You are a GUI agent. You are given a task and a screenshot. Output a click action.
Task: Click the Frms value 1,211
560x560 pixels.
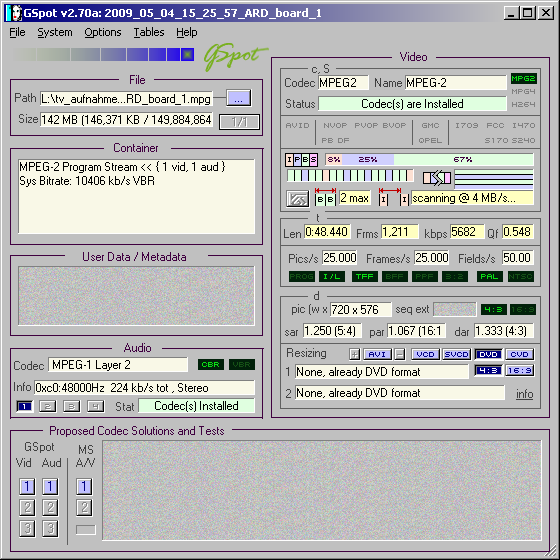(x=400, y=232)
